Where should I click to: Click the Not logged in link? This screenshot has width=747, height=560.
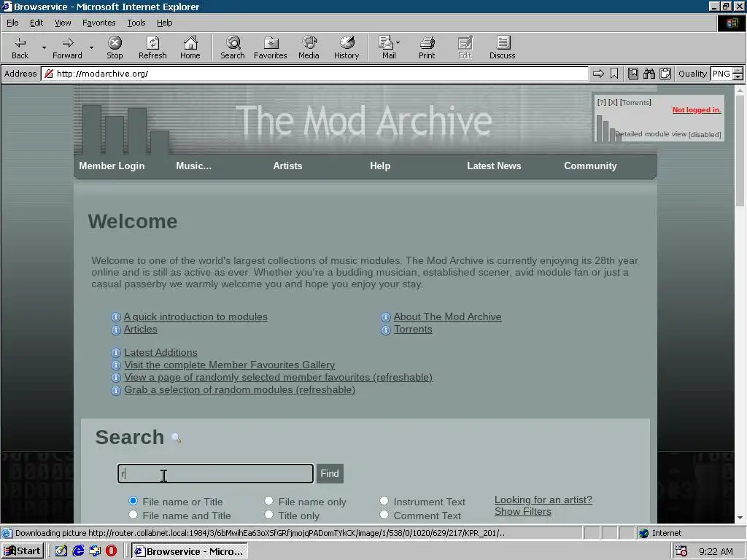pos(697,110)
